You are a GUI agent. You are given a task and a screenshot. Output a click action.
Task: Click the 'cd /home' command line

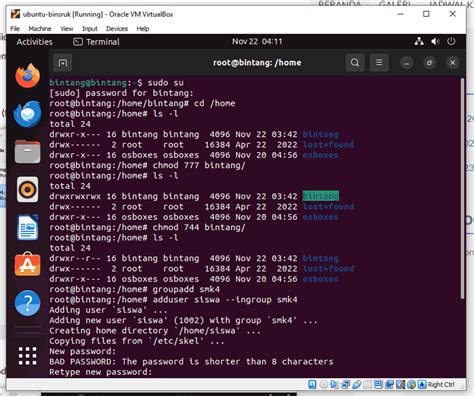click(142, 103)
